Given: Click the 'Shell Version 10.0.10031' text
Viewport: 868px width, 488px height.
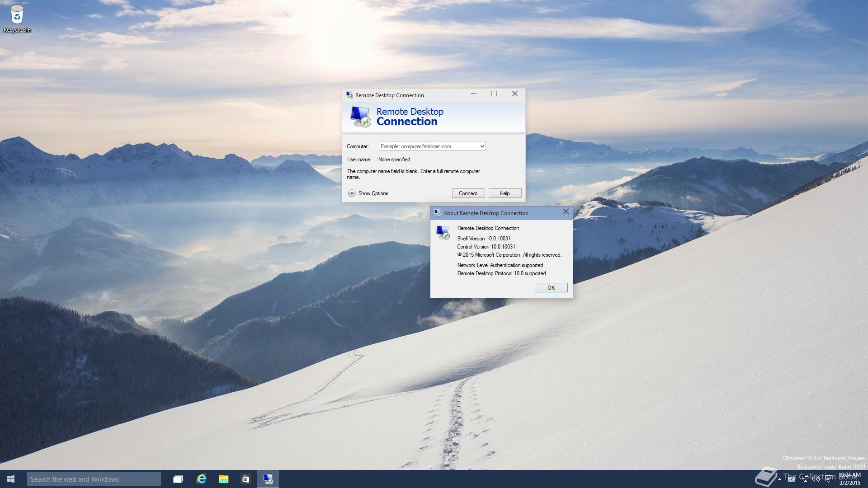Looking at the screenshot, I should pyautogui.click(x=484, y=239).
